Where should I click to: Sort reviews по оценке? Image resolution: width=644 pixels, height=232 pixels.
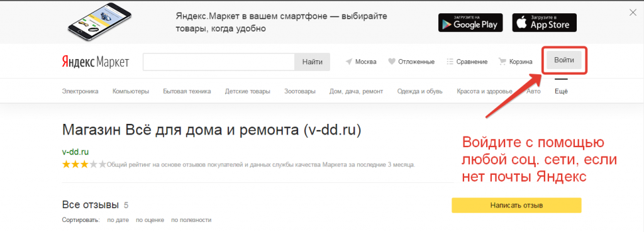tap(150, 220)
